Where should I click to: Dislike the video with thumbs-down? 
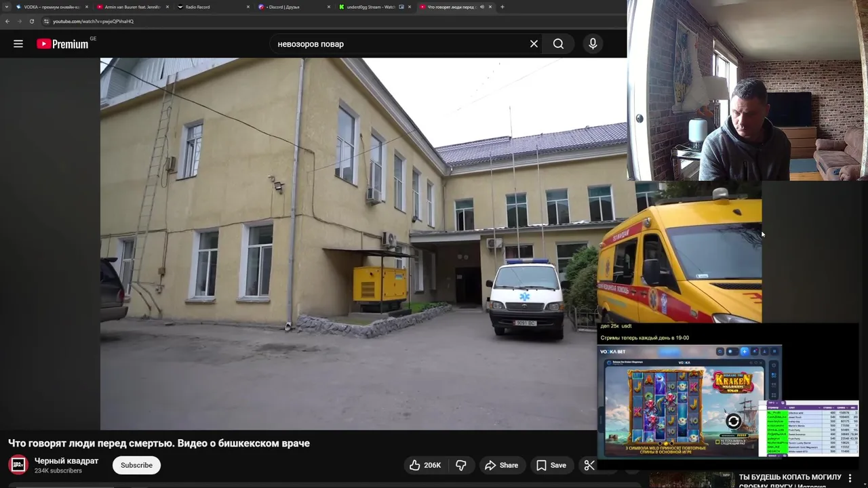(461, 465)
